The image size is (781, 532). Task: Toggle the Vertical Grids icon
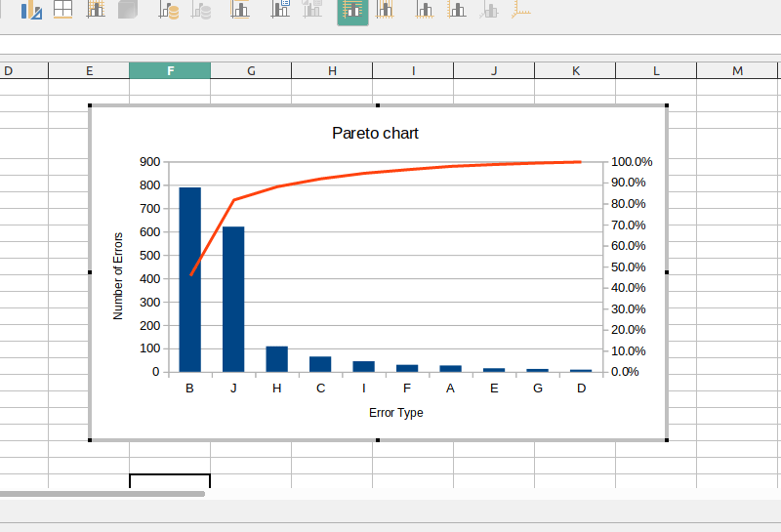click(385, 10)
